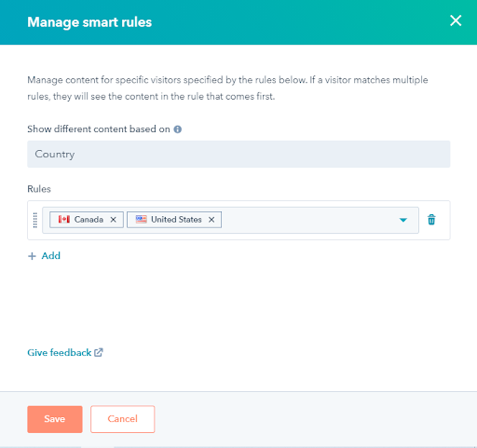Viewport: 477px width, 448px height.
Task: Click the Canada flag icon
Action: click(64, 220)
